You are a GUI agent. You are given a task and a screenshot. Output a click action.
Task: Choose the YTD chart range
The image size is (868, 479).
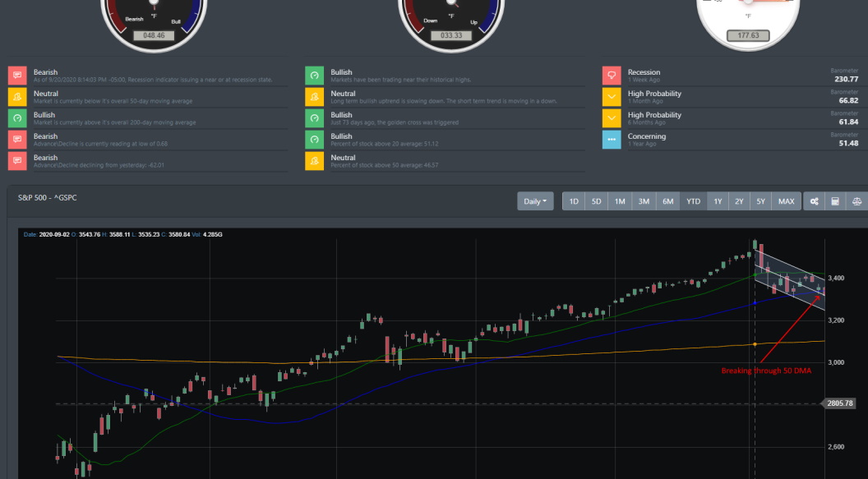[x=693, y=201]
